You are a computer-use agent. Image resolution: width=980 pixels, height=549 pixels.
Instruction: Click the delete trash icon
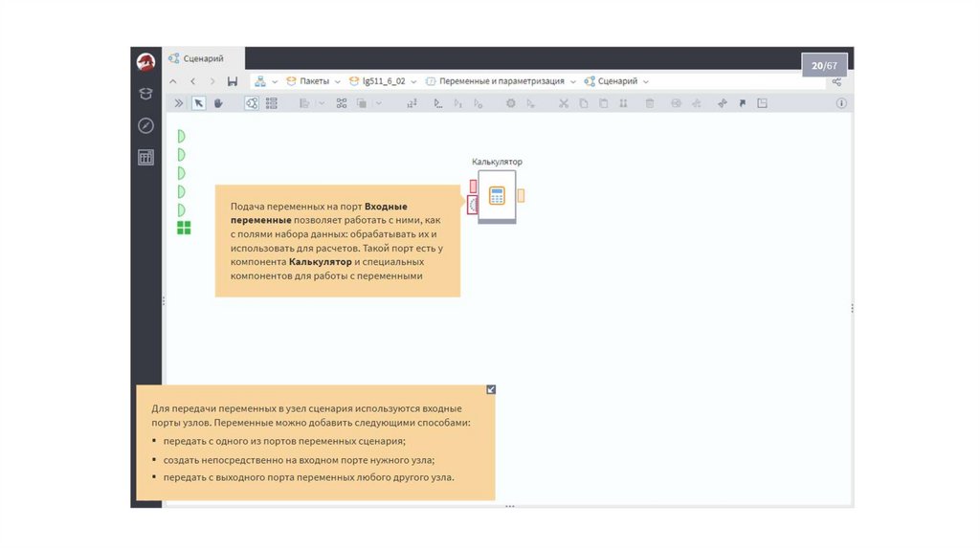[x=650, y=103]
